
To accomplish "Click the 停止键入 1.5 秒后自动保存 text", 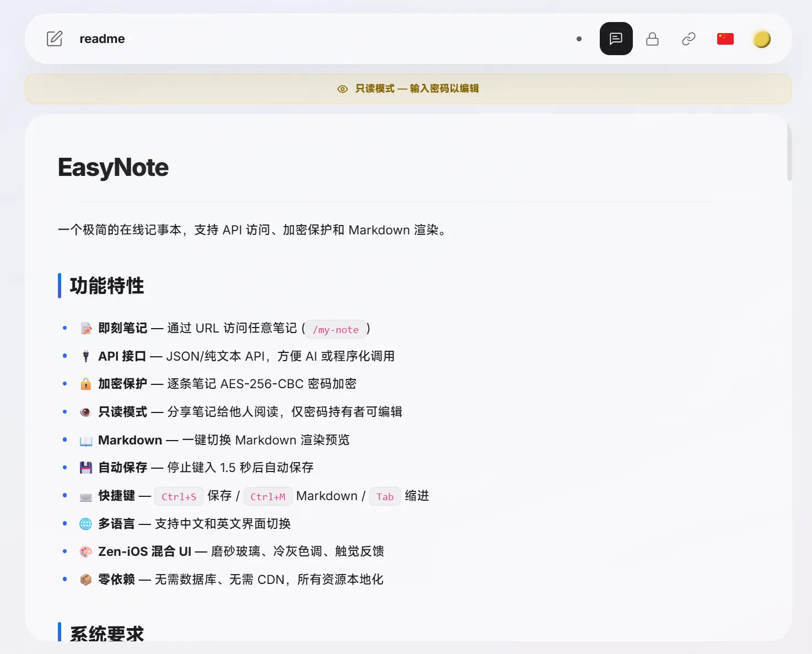I will (240, 468).
